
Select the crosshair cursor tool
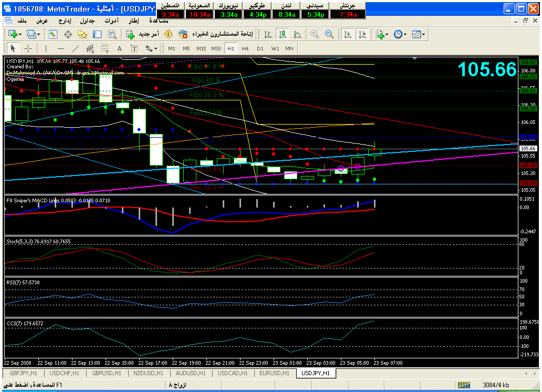click(x=28, y=48)
